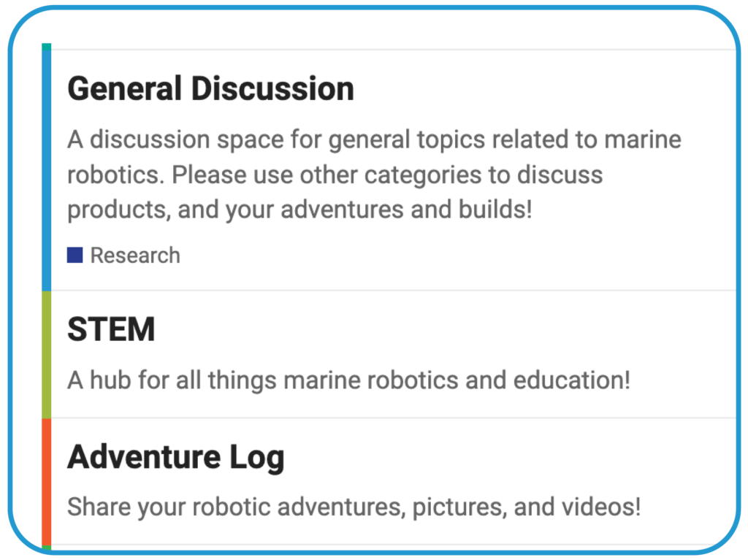748x560 pixels.
Task: Select the Research label next to blue square
Action: point(134,255)
